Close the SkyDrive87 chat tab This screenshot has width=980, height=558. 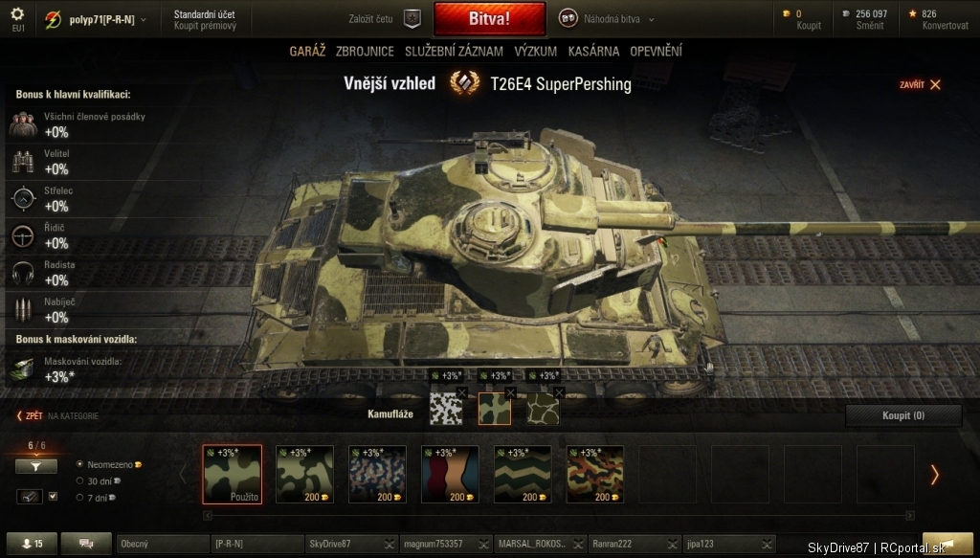click(x=389, y=545)
